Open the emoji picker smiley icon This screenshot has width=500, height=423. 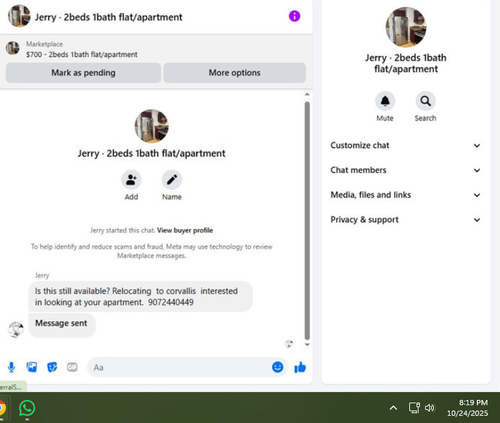(x=277, y=367)
